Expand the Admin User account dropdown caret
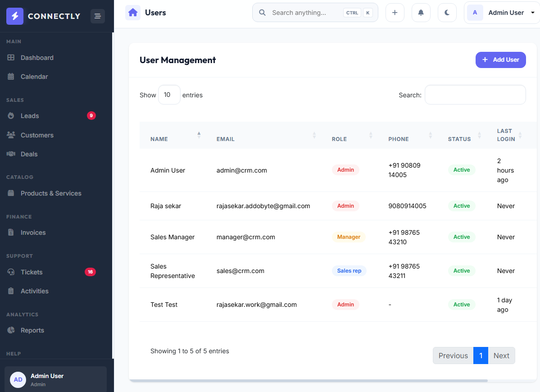This screenshot has height=392, width=540. coord(532,13)
